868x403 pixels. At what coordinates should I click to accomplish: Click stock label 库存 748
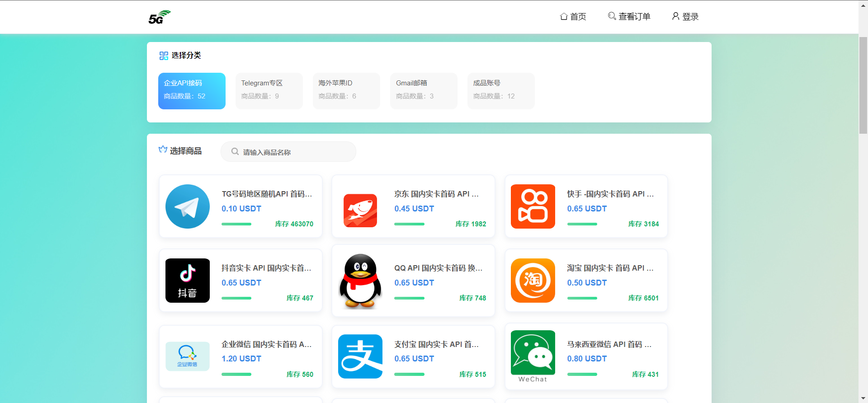[472, 298]
